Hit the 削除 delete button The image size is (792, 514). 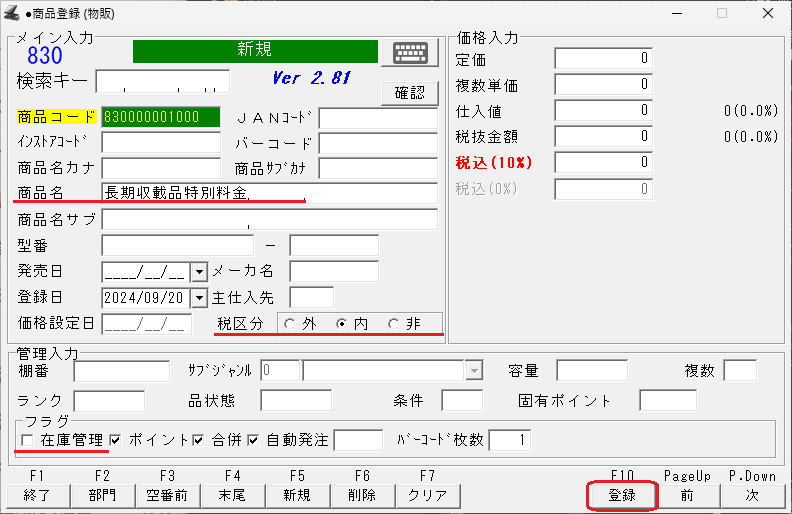click(x=362, y=494)
